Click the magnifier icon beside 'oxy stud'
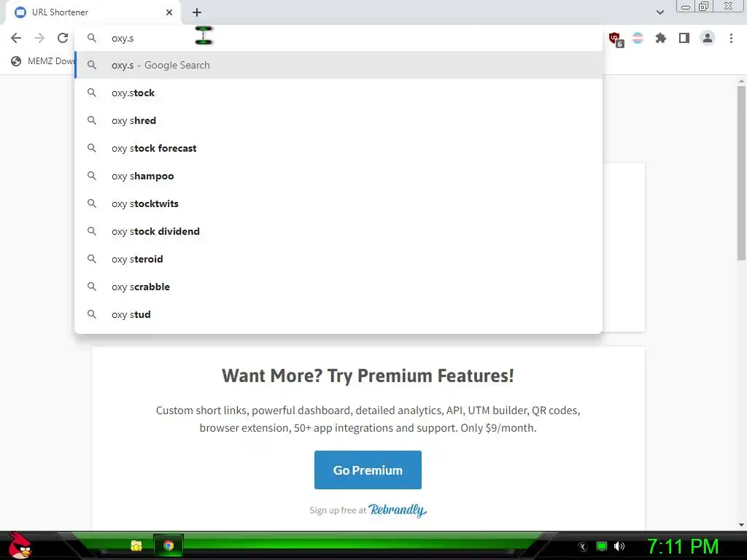This screenshot has width=747, height=560. (x=92, y=314)
